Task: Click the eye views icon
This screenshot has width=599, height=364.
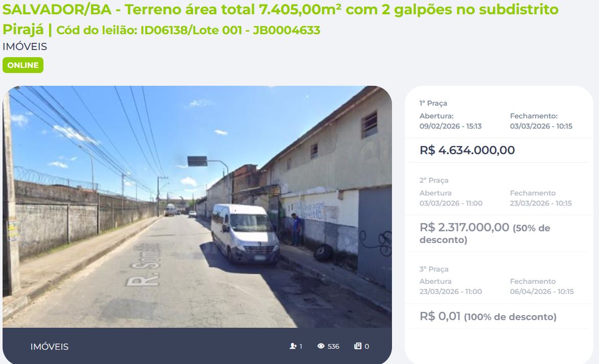Action: [x=321, y=346]
